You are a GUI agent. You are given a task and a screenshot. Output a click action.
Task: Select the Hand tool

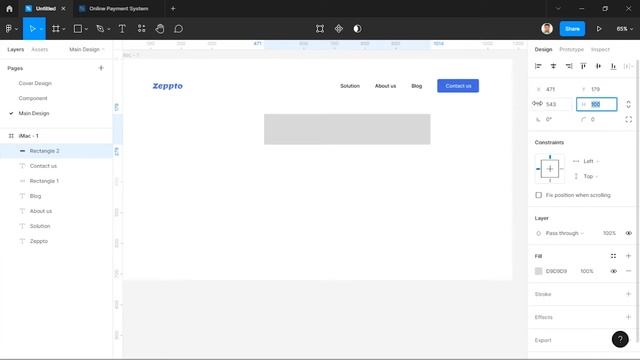tap(160, 29)
